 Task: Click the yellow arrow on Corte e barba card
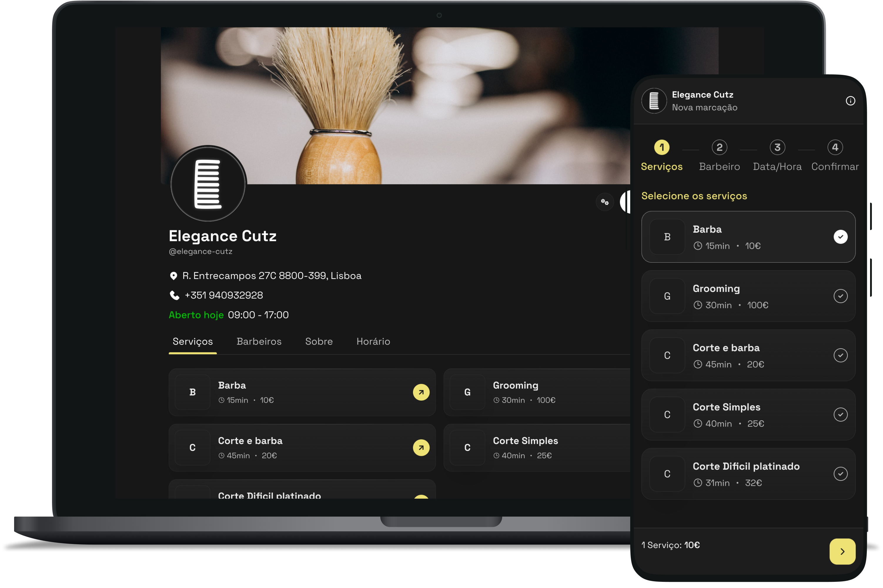pos(421,448)
